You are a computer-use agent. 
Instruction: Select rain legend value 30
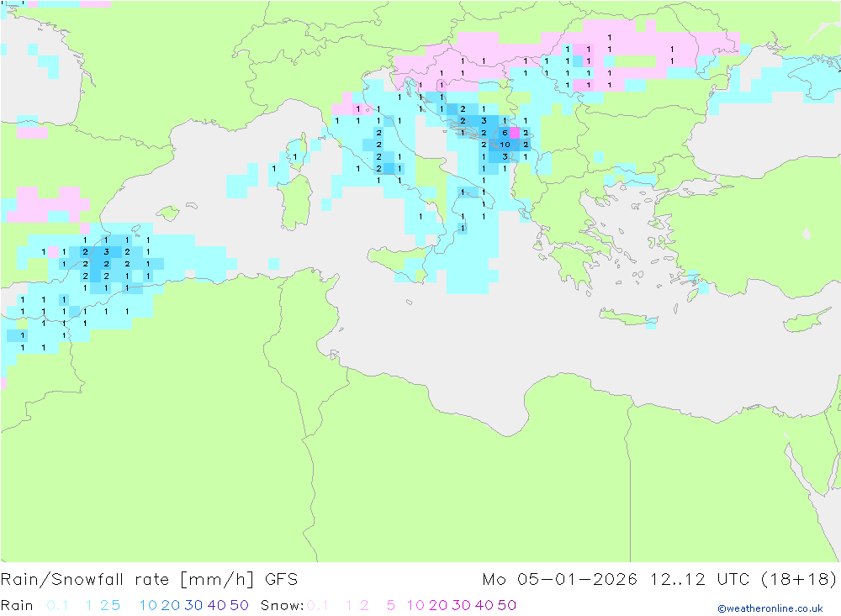[x=193, y=605]
